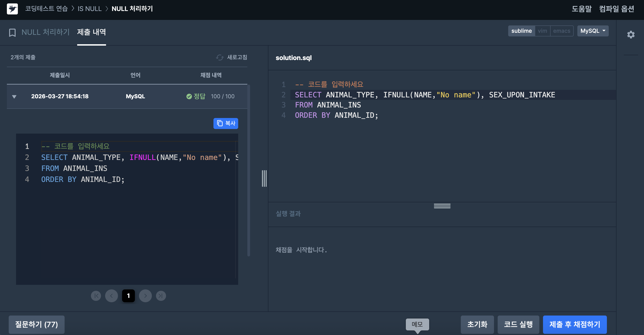Select page 1 in pagination
The width and height of the screenshot is (644, 335).
[x=128, y=296]
